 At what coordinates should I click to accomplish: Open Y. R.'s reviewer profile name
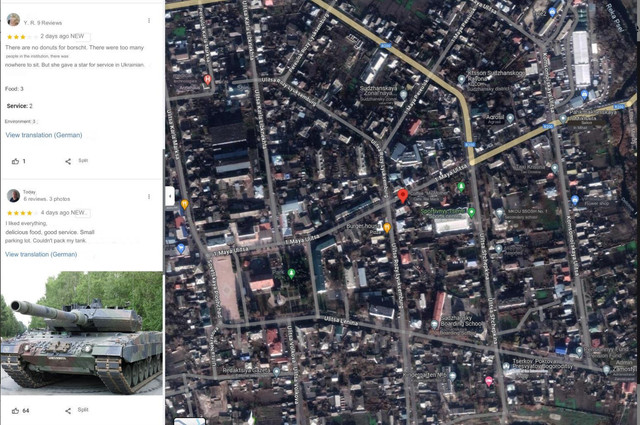coord(30,23)
